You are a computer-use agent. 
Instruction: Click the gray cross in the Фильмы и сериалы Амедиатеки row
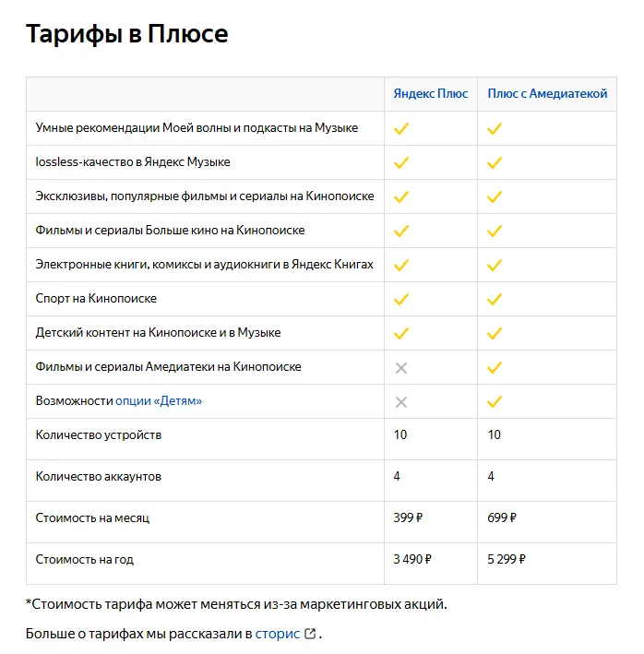click(401, 368)
